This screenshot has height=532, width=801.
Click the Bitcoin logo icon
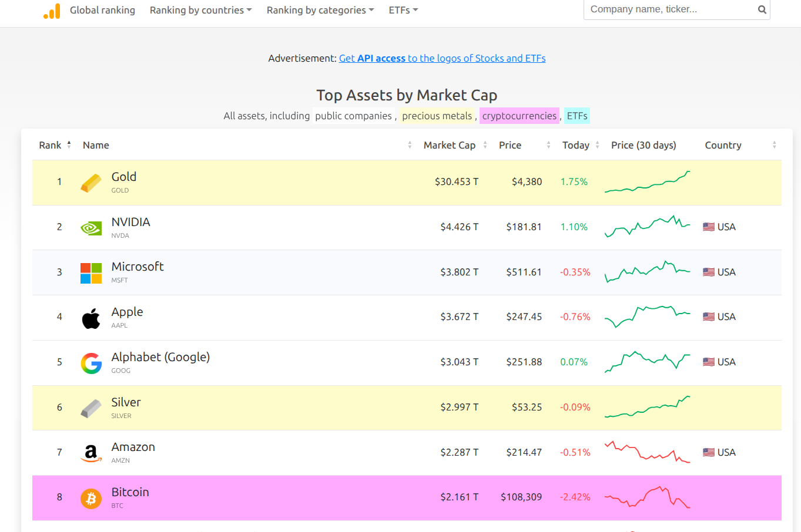pos(91,499)
